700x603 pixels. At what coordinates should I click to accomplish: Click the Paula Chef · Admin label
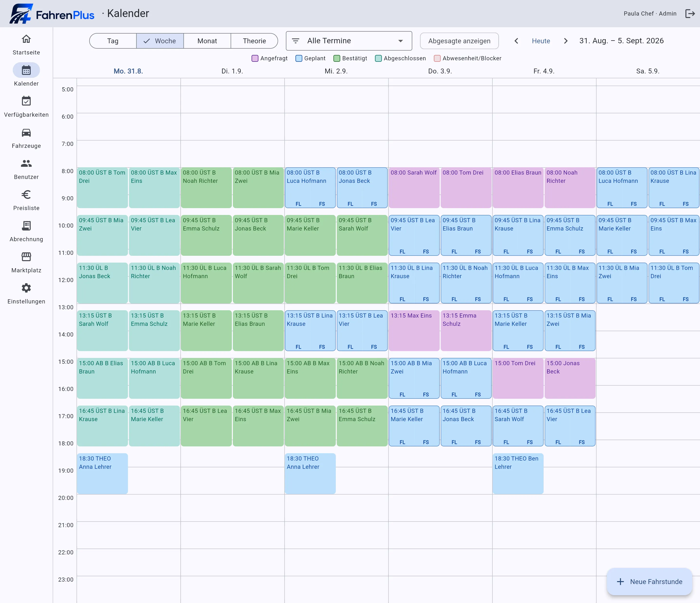[x=650, y=14]
